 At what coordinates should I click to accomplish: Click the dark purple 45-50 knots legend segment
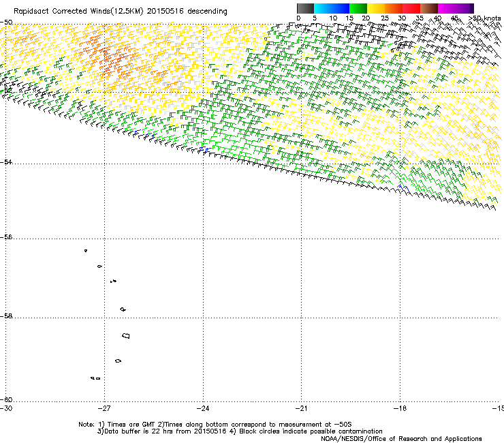tap(464, 8)
